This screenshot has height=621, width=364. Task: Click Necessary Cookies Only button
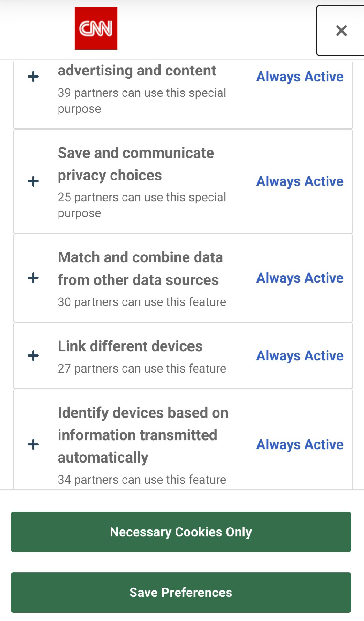181,532
